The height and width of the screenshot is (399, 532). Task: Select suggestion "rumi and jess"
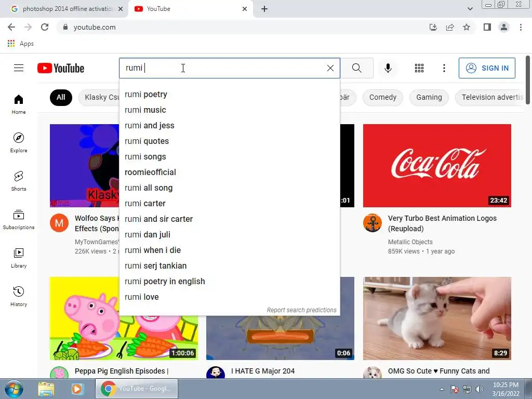230,126
